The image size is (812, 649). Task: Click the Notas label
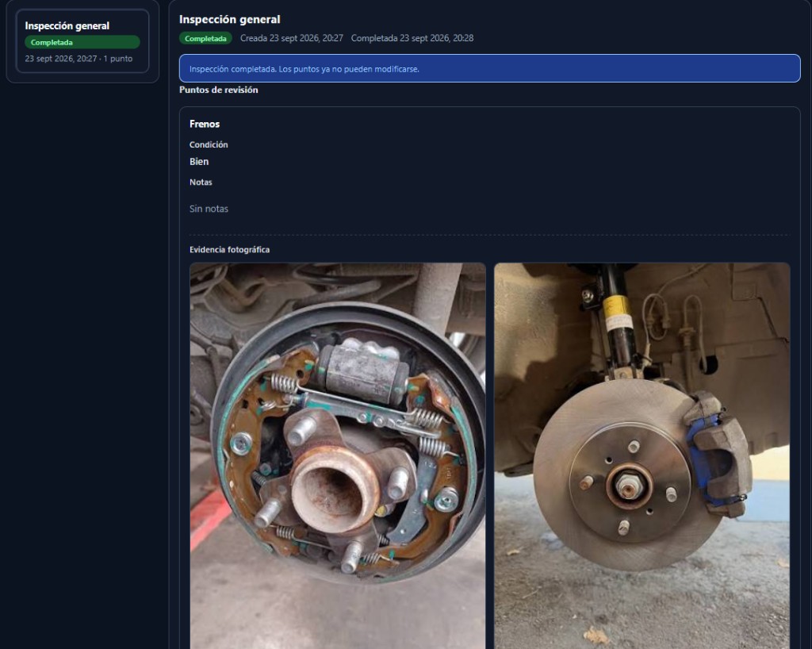(201, 182)
